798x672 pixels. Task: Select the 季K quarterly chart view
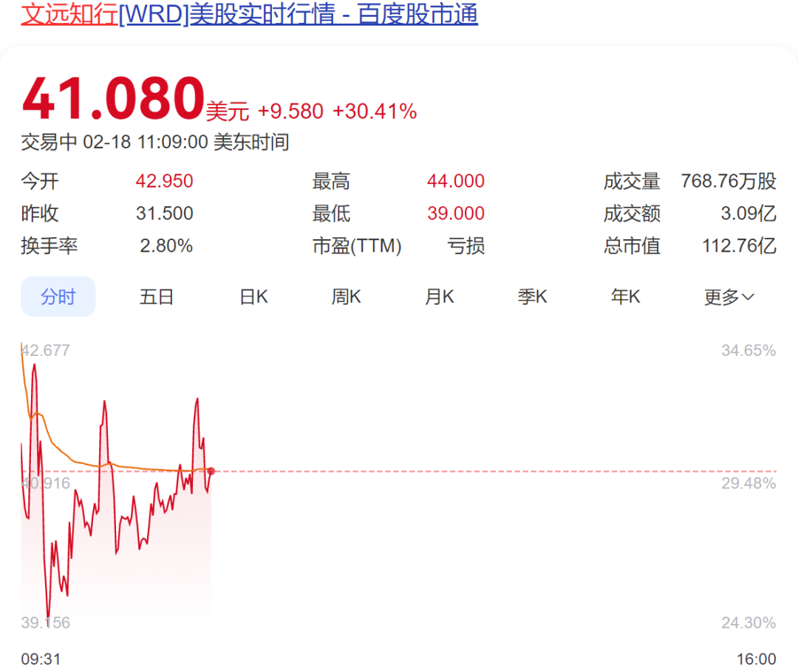tap(532, 296)
